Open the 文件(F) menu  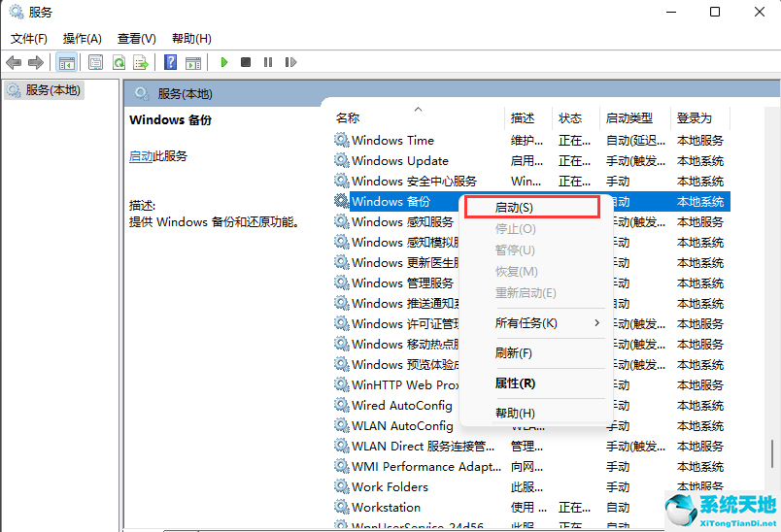tap(28, 38)
